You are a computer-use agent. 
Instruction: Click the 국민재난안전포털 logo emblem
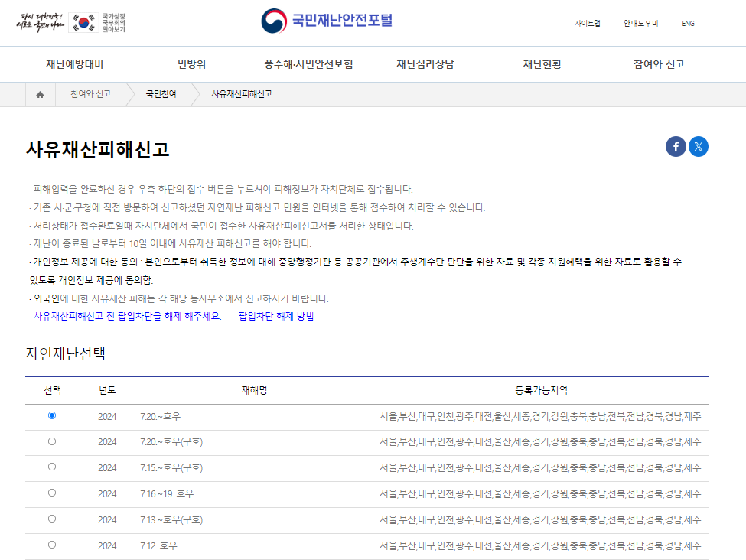(x=273, y=21)
